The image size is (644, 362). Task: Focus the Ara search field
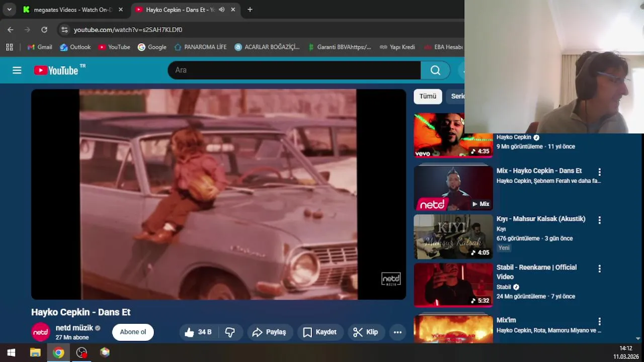tap(294, 70)
